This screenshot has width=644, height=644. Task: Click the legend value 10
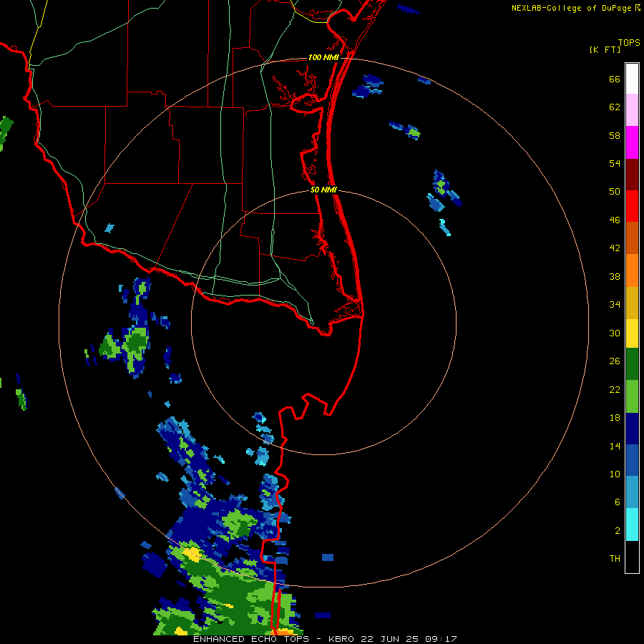tap(615, 474)
